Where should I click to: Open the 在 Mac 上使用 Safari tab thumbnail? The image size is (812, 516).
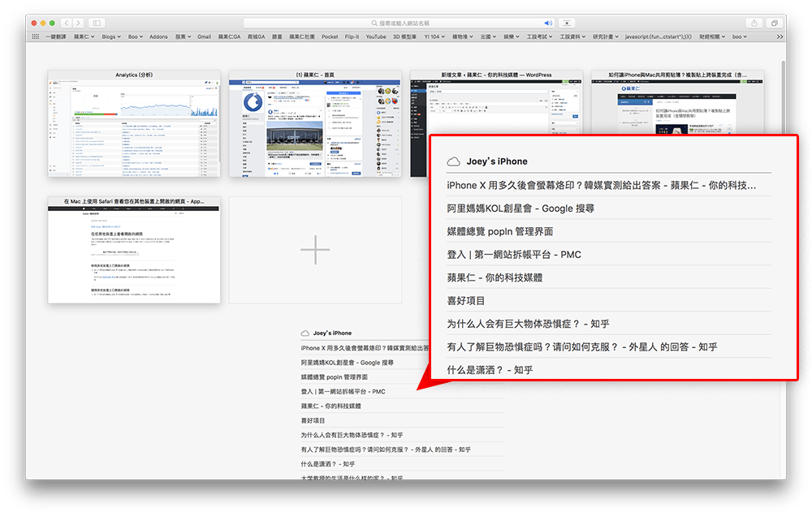tap(134, 250)
